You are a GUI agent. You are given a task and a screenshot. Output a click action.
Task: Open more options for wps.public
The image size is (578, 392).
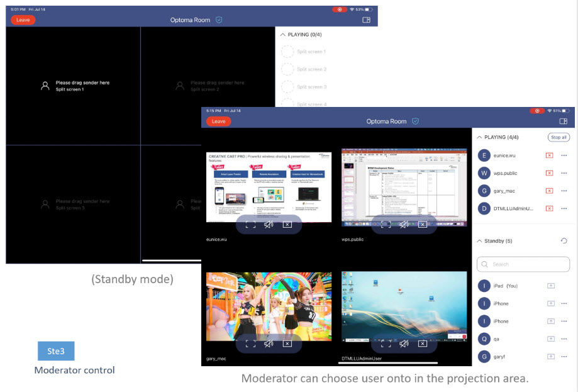[564, 173]
